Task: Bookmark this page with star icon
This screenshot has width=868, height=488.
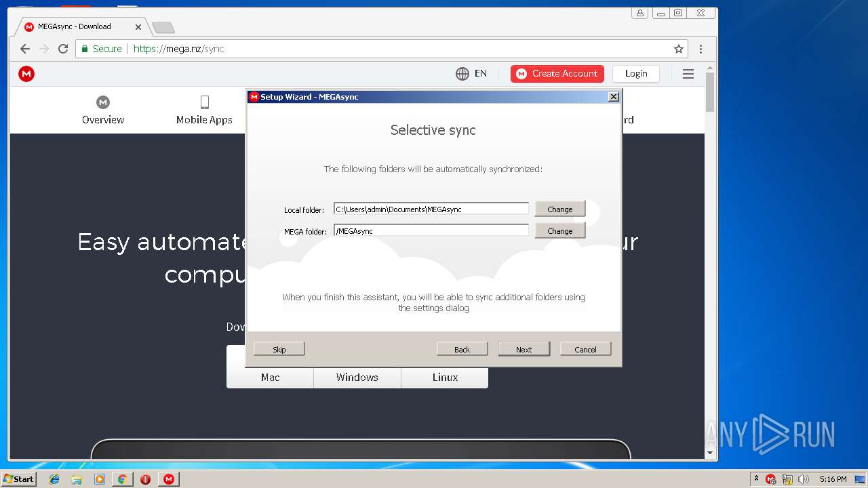Action: (x=678, y=49)
